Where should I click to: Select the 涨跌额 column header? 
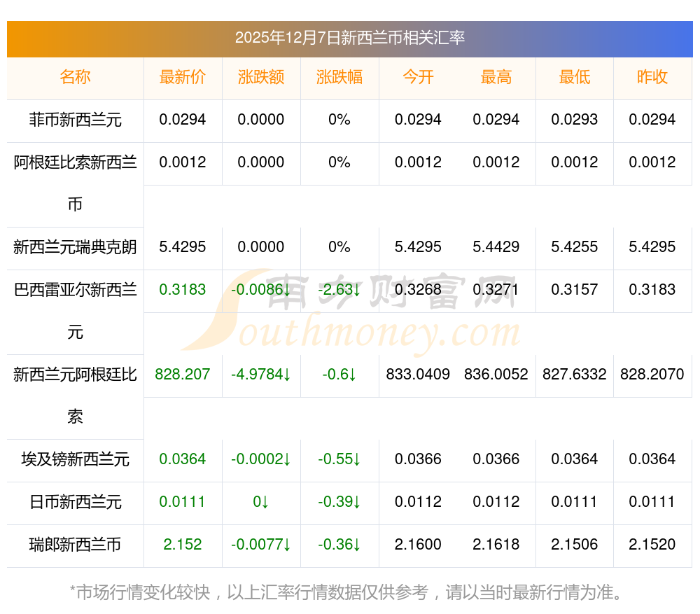coord(261,77)
